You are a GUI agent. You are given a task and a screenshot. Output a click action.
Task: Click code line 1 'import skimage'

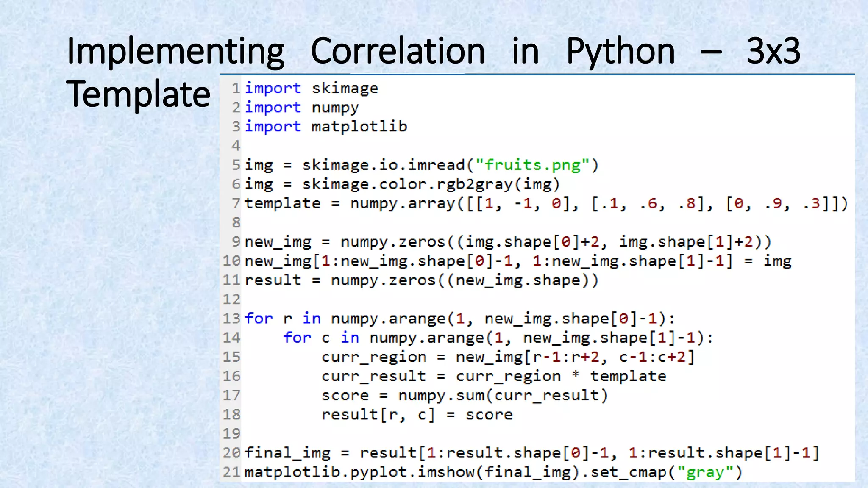pyautogui.click(x=312, y=88)
